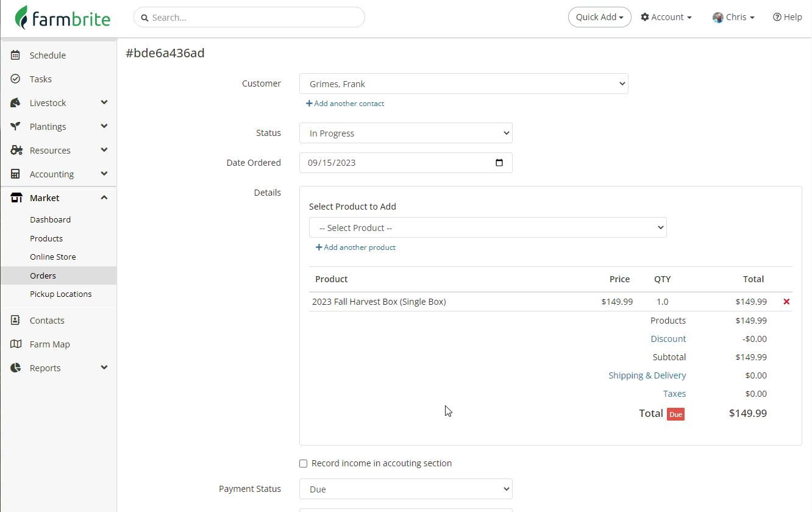Click the Quick Add button
The height and width of the screenshot is (512, 812).
[x=599, y=18]
